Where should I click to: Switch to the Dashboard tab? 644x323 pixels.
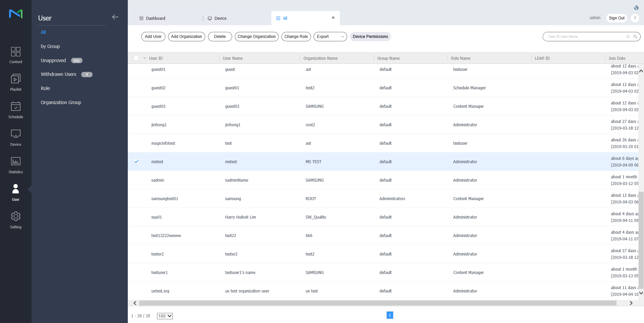click(155, 18)
